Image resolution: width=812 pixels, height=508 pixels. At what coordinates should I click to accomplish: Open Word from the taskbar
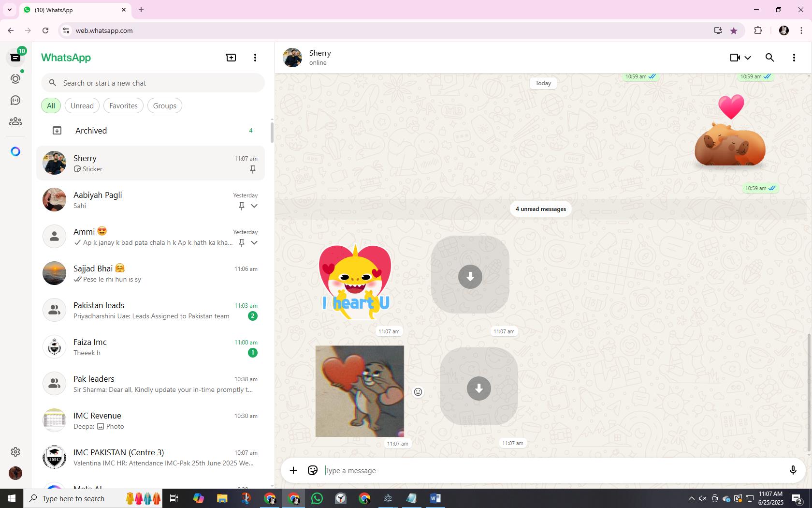[x=435, y=498]
